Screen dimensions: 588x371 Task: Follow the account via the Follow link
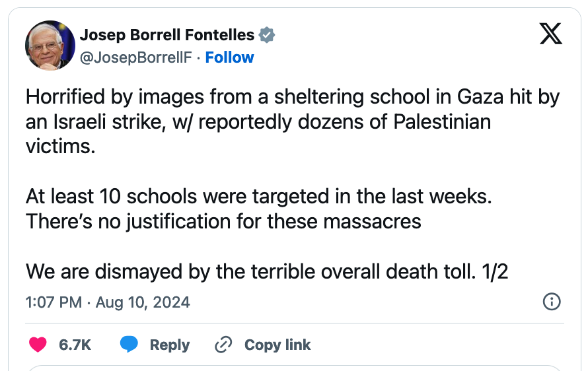(229, 57)
